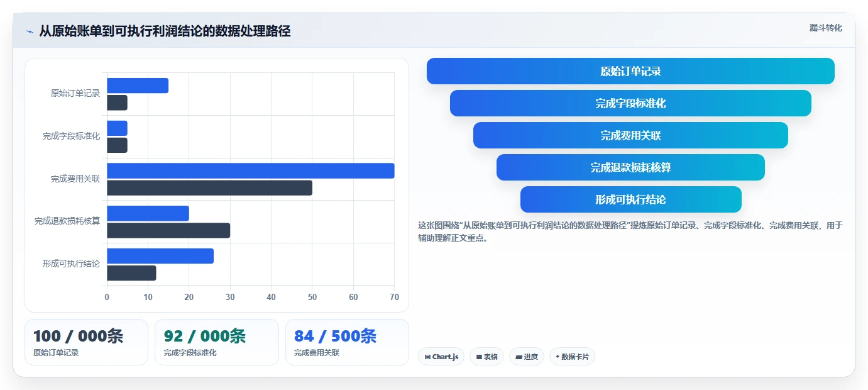Click the x-axis tick label 30
The height and width of the screenshot is (390, 868).
tap(230, 297)
